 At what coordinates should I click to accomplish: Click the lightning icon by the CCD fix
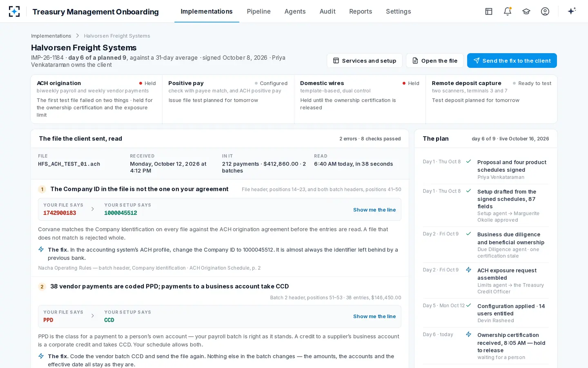(x=41, y=356)
